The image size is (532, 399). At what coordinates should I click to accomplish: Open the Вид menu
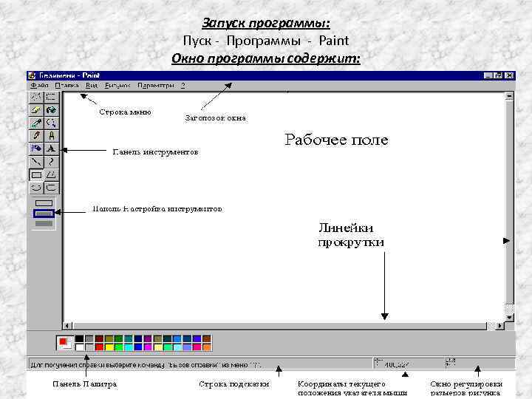pos(92,86)
